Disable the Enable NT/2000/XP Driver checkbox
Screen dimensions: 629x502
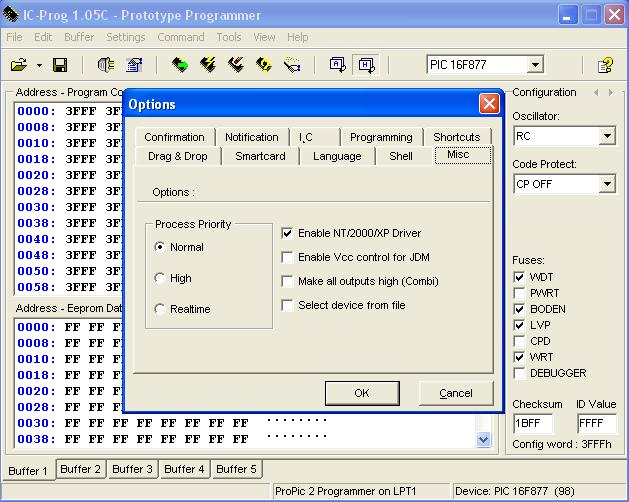[x=289, y=233]
